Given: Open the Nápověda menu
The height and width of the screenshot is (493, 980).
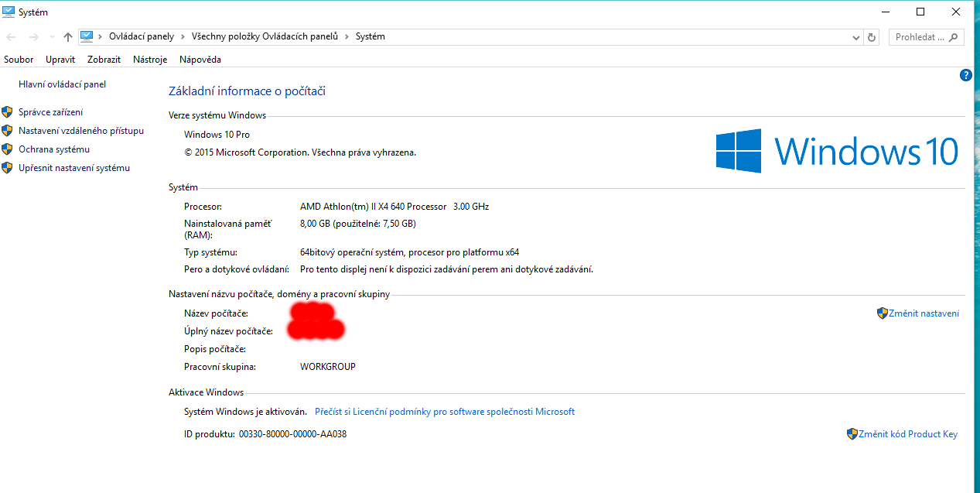Looking at the screenshot, I should [x=200, y=60].
